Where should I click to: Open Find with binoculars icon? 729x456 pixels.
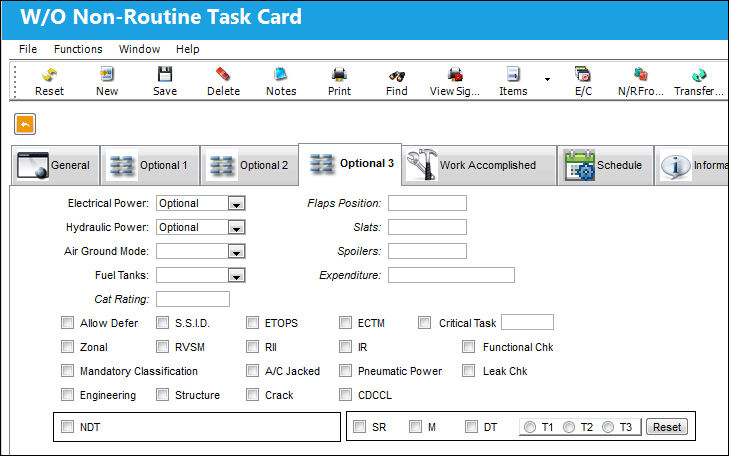(x=397, y=76)
